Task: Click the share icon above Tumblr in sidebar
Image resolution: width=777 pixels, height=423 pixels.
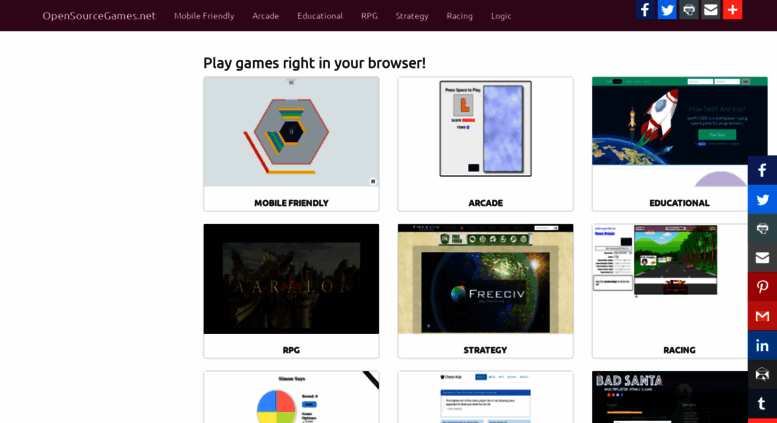Action: [x=762, y=374]
